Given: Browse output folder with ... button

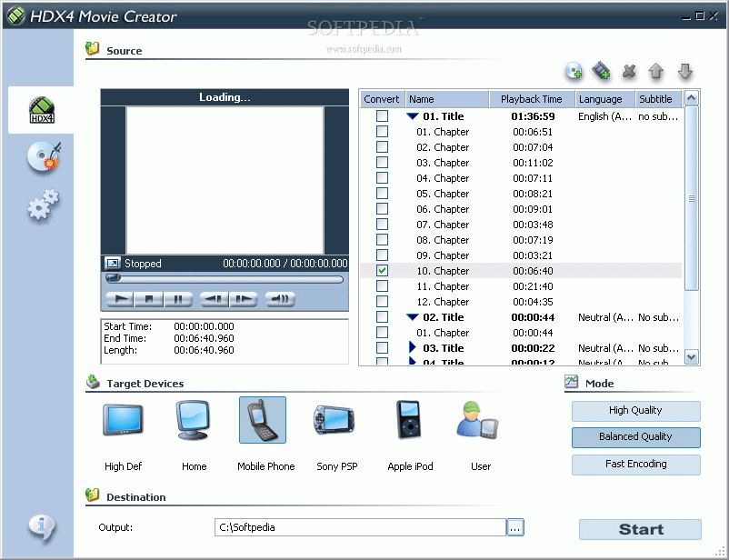Looking at the screenshot, I should tap(515, 527).
